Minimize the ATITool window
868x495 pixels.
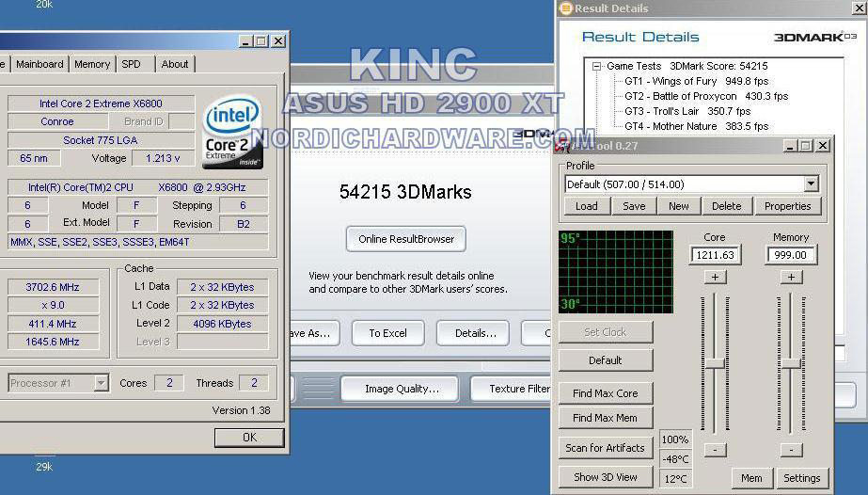point(787,145)
